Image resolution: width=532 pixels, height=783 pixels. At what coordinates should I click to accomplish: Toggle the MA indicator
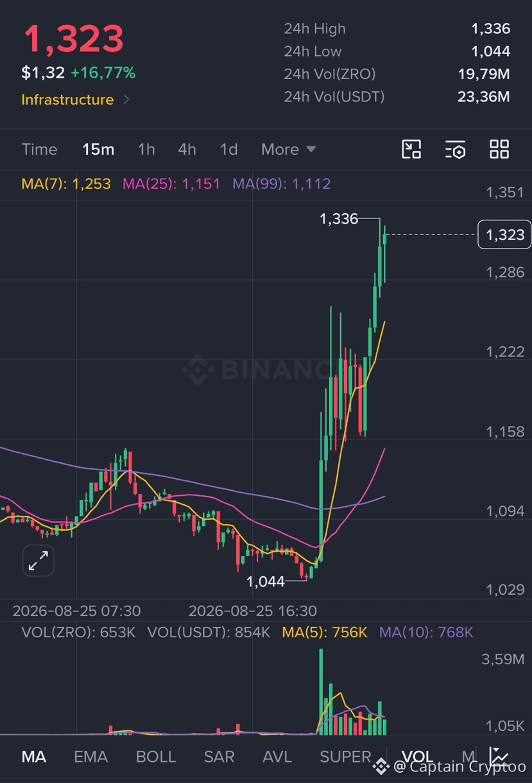(x=34, y=757)
